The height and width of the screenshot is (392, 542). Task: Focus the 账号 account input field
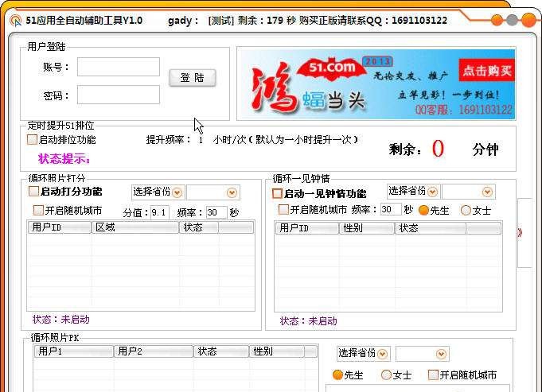119,67
